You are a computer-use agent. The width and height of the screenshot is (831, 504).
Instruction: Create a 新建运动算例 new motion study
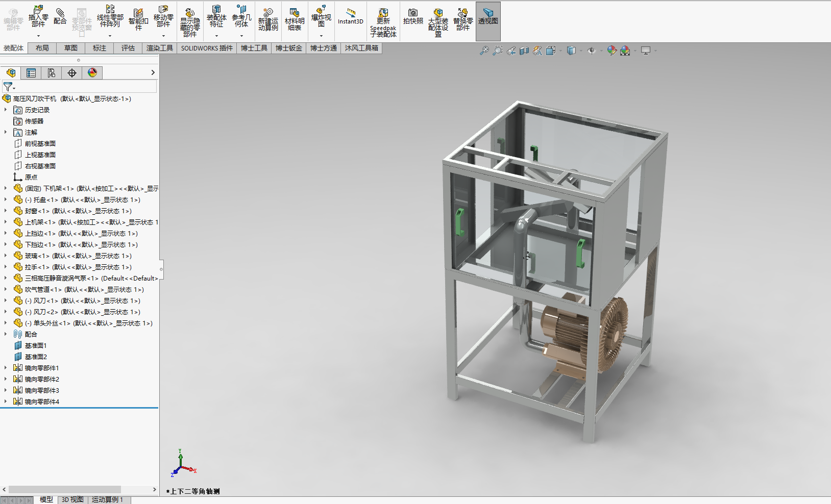pyautogui.click(x=268, y=20)
